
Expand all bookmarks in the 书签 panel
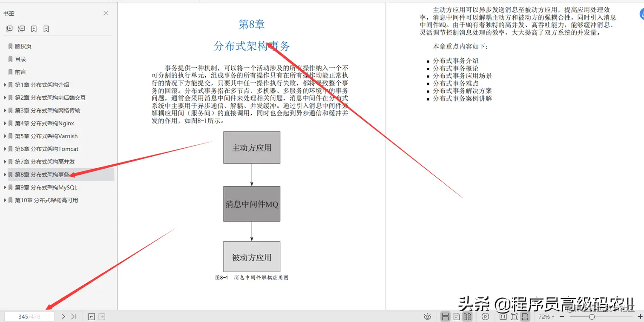9,29
